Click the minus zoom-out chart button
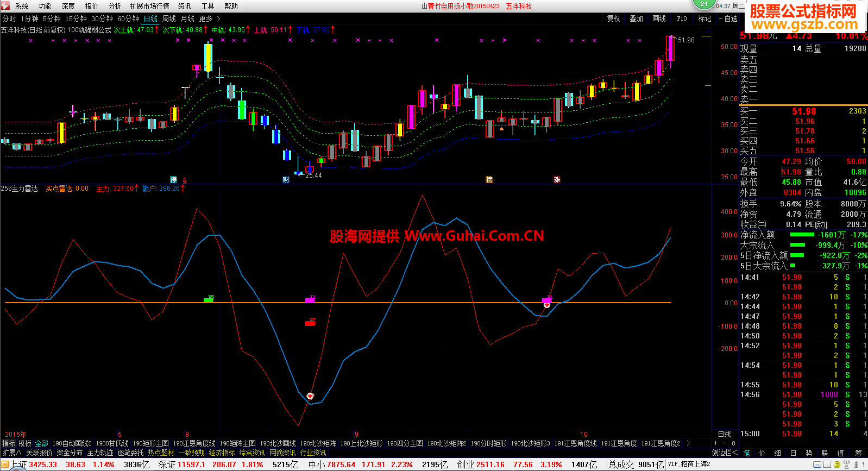Image resolution: width=868 pixels, height=471 pixels. 724,443
